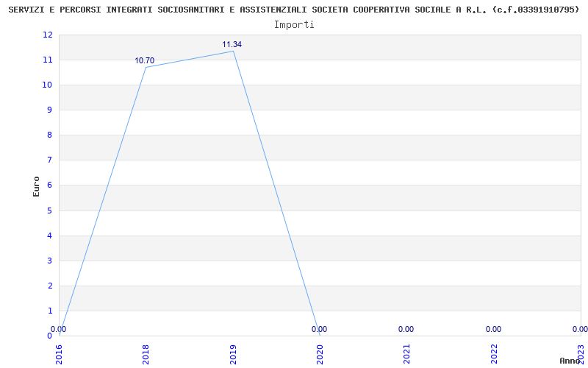Viewport: 588px width, 368px height.
Task: Click the y-axis value 12
Action: pyautogui.click(x=48, y=35)
